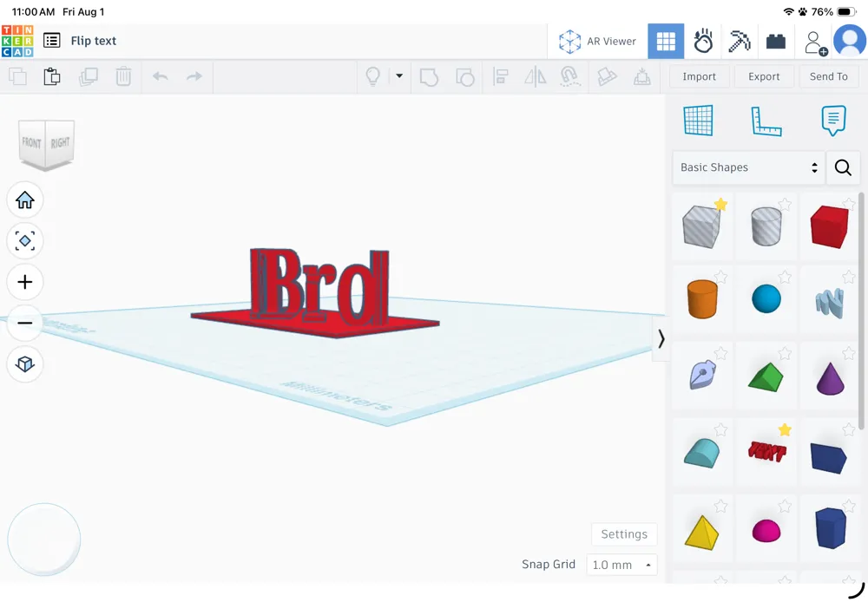Screen dimensions: 868x602
Task: Unfavorite the Text shape star
Action: pyautogui.click(x=785, y=429)
